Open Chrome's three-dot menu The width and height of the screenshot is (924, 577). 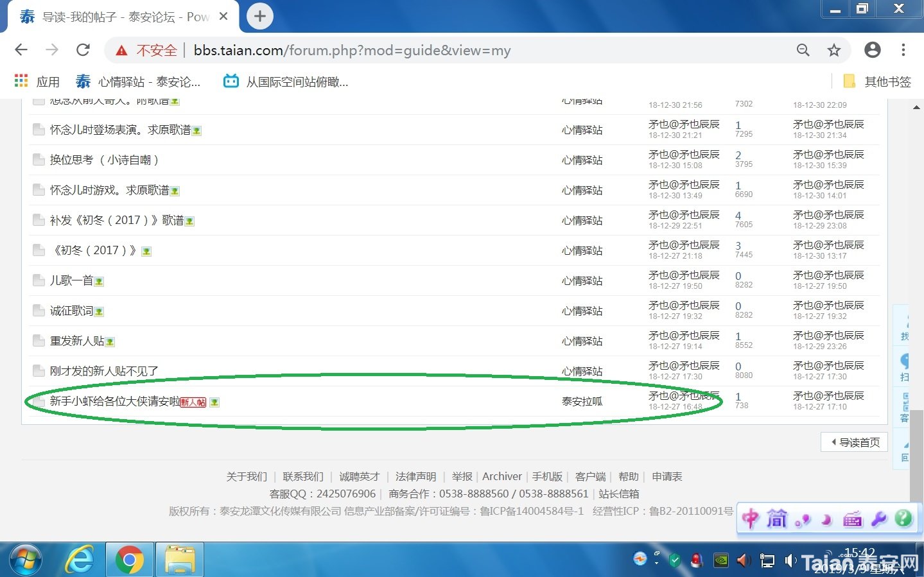click(903, 50)
